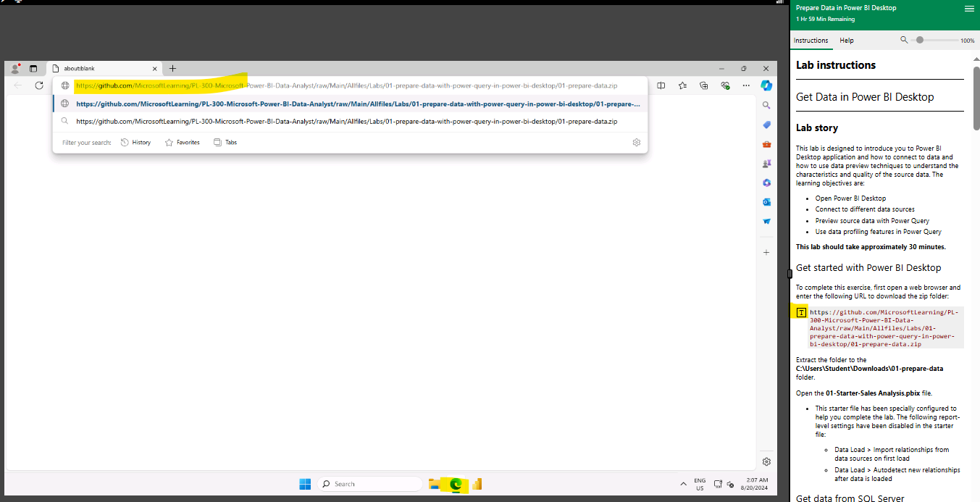
Task: Launch Power BI Desktop from taskbar
Action: click(x=477, y=484)
